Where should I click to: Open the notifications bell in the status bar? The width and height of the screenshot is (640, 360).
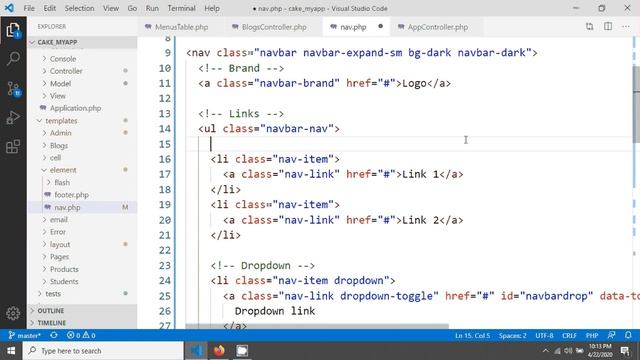click(x=628, y=335)
